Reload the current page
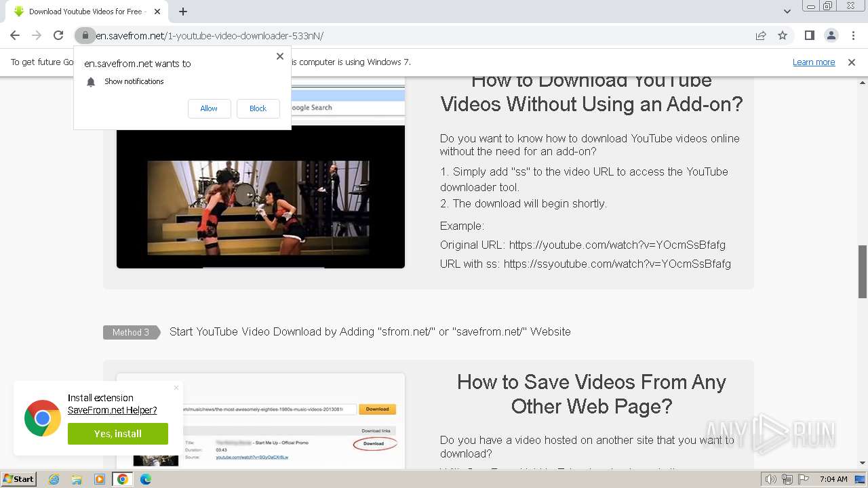Viewport: 868px width, 488px height. click(x=58, y=35)
